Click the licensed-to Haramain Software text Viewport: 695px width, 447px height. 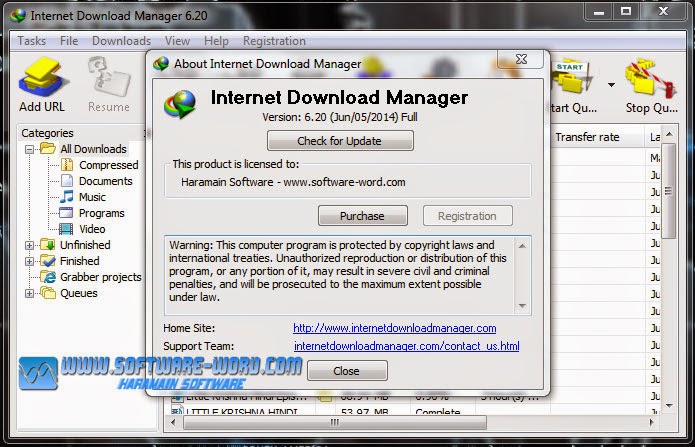(x=293, y=182)
